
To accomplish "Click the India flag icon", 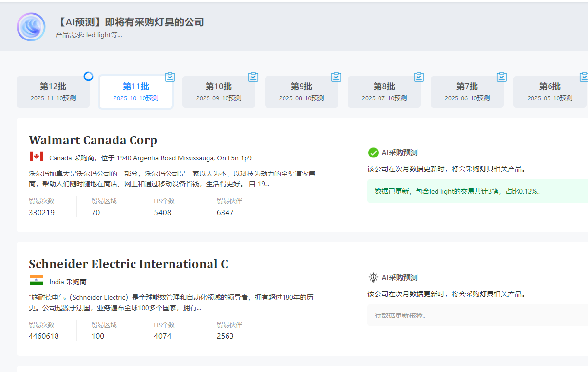I will [37, 280].
